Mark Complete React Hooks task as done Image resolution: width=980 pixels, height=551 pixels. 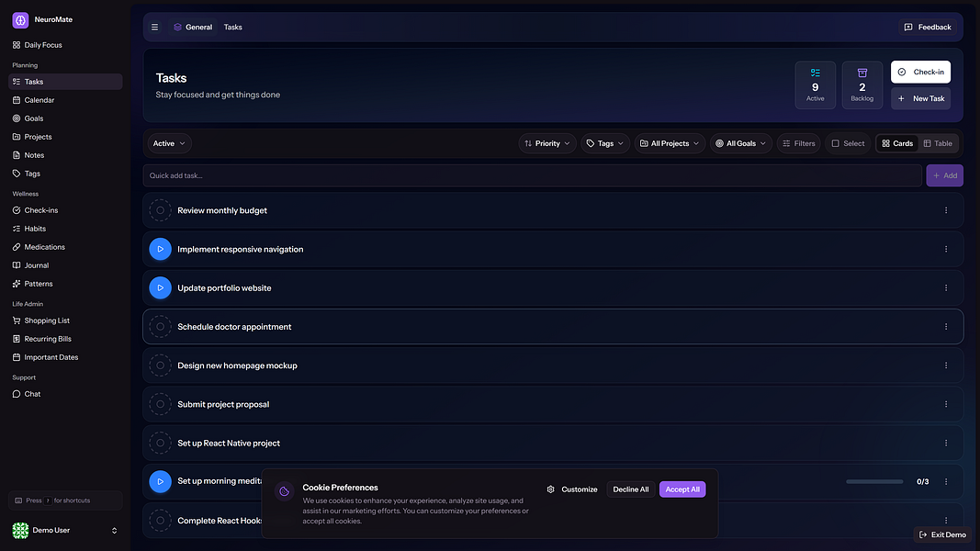coord(160,521)
